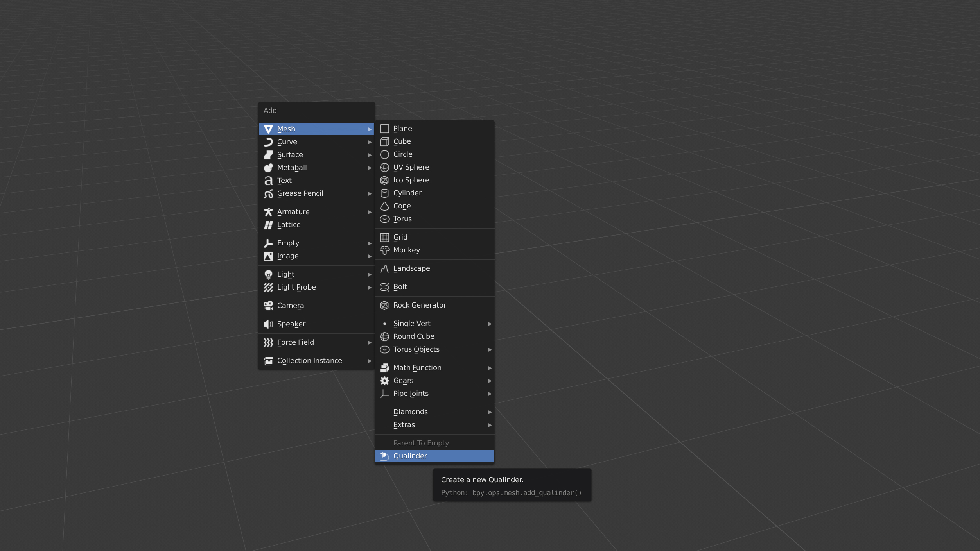The width and height of the screenshot is (980, 551).
Task: Select the Circle mesh item
Action: coord(402,154)
